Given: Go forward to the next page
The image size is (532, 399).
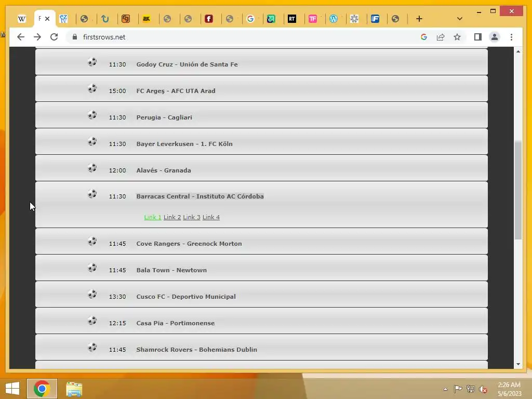Looking at the screenshot, I should [x=37, y=37].
